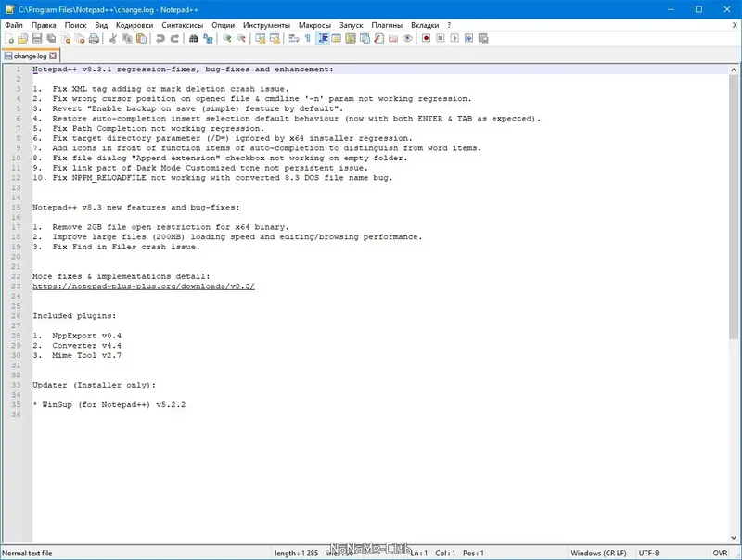This screenshot has width=742, height=560.
Task: Click the Paste clipboard icon
Action: click(x=141, y=39)
